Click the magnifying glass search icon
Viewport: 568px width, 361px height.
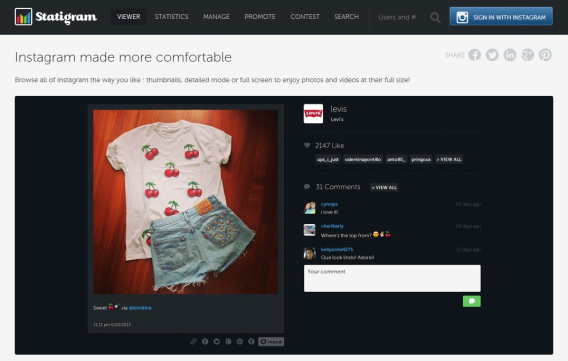(435, 17)
